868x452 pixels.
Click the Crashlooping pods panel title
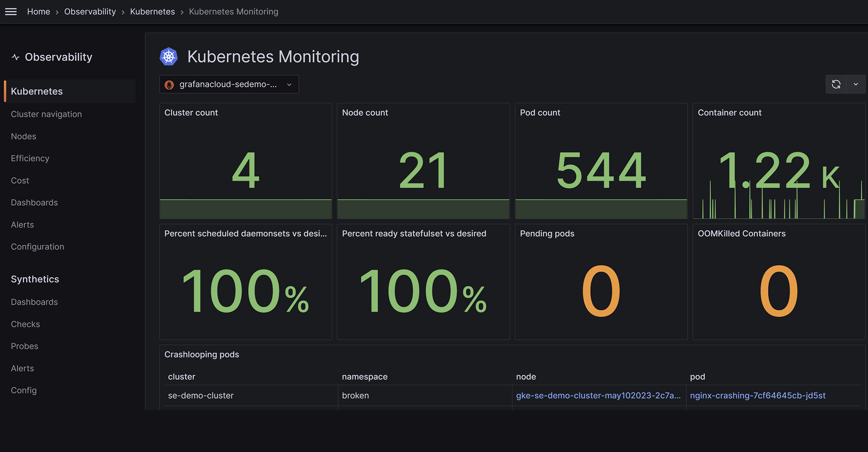click(x=201, y=354)
